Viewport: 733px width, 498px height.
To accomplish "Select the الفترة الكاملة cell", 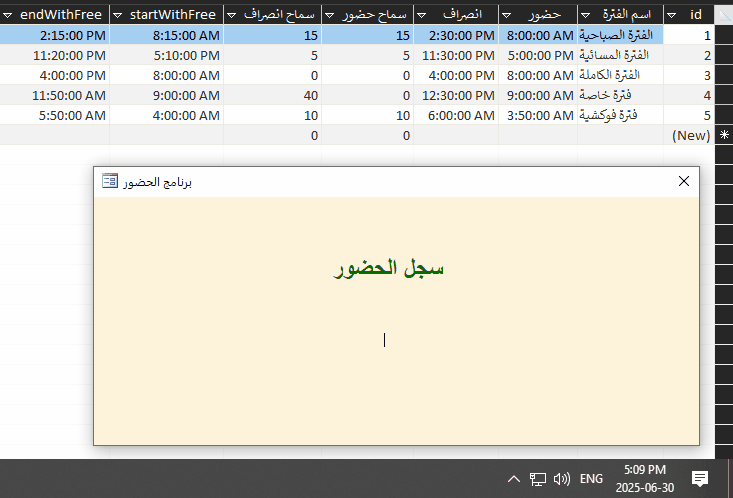I will point(620,75).
